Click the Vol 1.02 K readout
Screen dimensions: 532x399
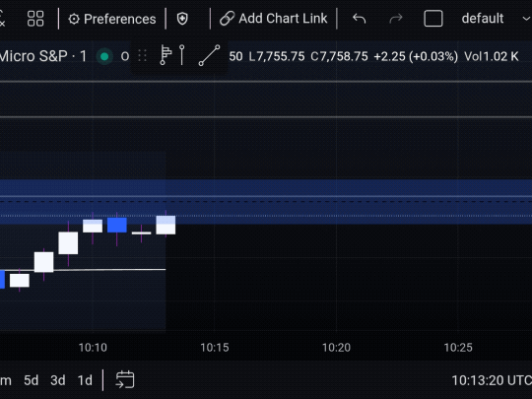click(x=492, y=56)
